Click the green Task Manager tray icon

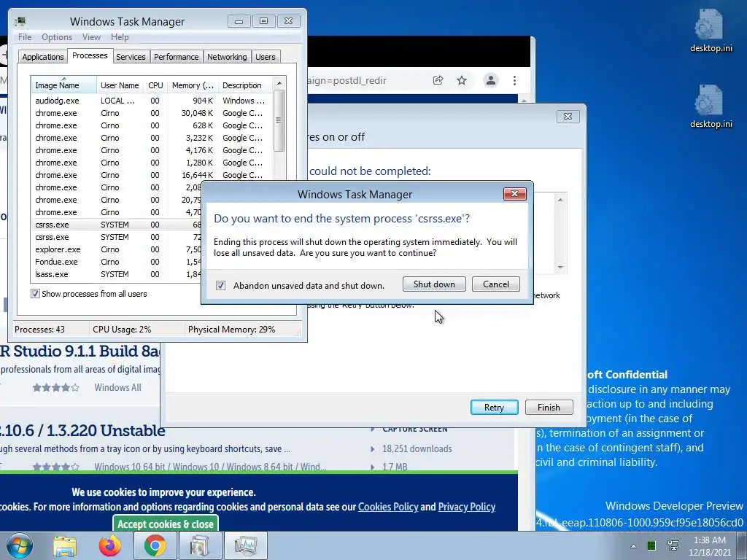click(x=651, y=545)
